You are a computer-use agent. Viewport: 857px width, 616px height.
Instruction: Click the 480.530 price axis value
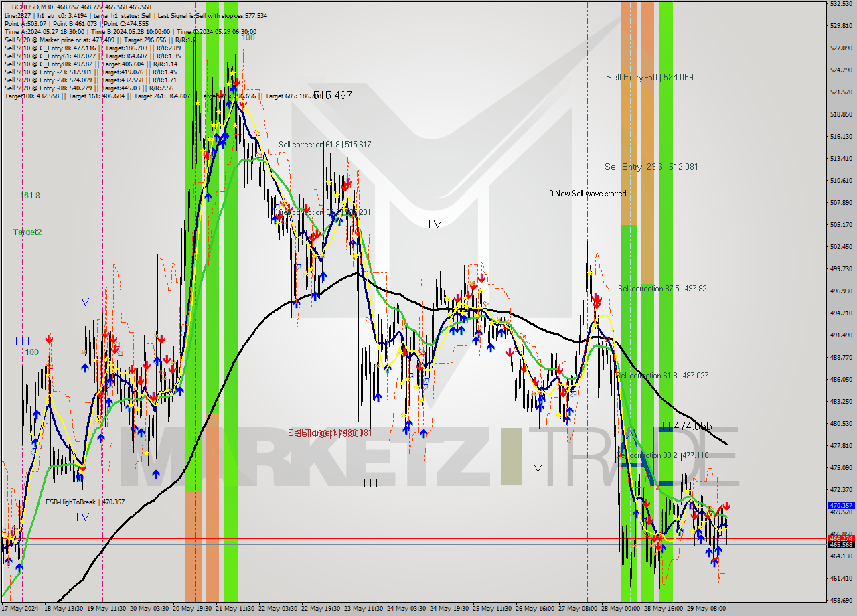(840, 424)
